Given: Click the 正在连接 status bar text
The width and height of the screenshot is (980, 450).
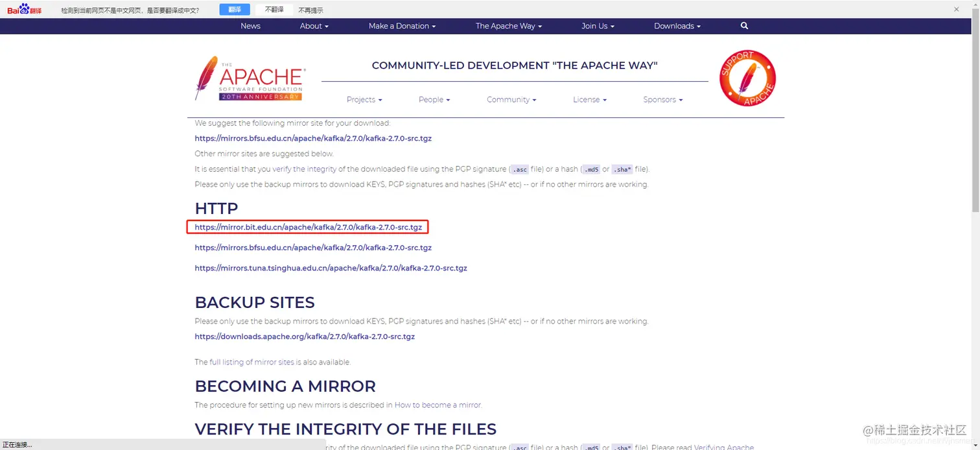Looking at the screenshot, I should tap(17, 445).
